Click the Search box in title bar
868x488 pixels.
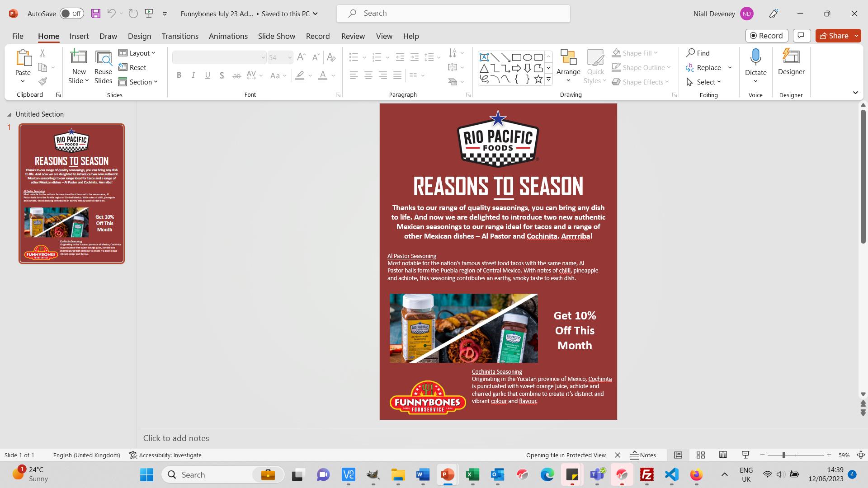[453, 14]
